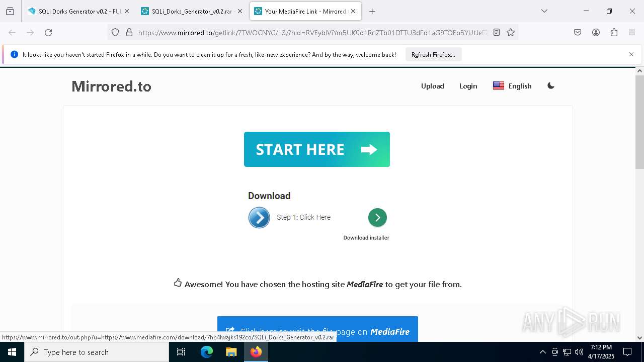Open a new browser tab
Viewport: 644px width, 362px height.
click(x=372, y=11)
